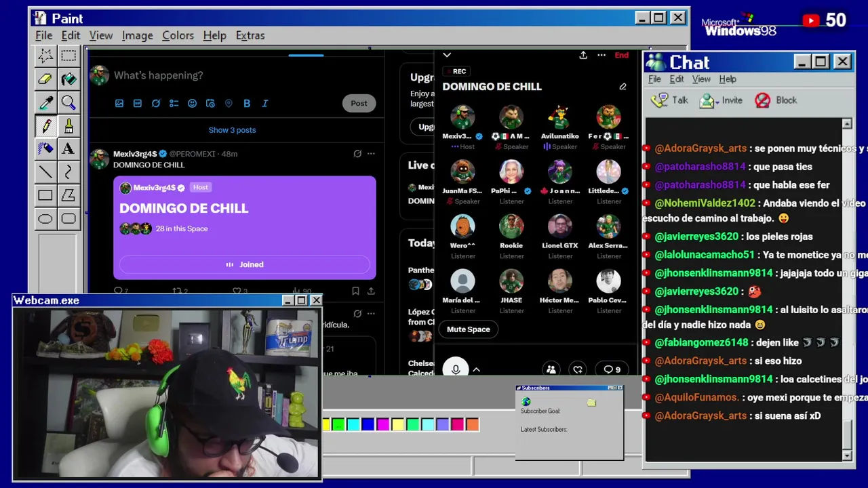Open the poll icon in post composer
This screenshot has width=868, height=488.
pos(174,103)
